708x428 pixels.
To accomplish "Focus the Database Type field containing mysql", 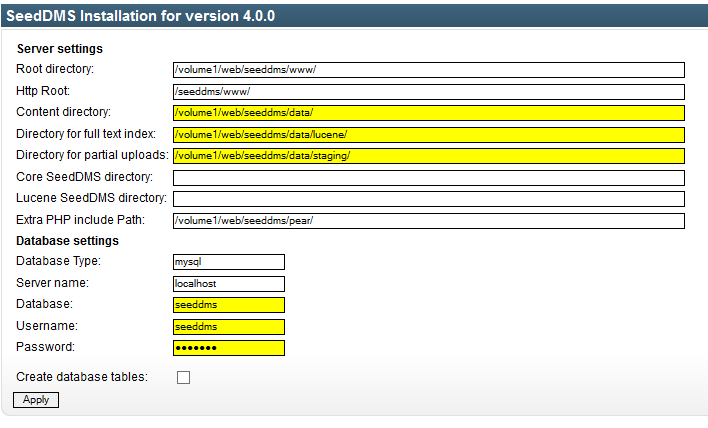I will (229, 262).
